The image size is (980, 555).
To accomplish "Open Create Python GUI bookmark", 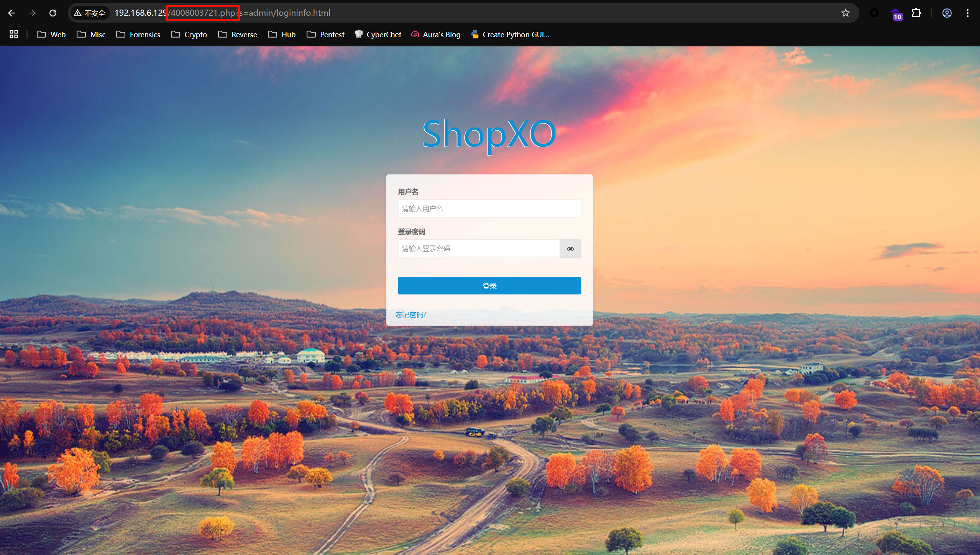I will [x=511, y=35].
